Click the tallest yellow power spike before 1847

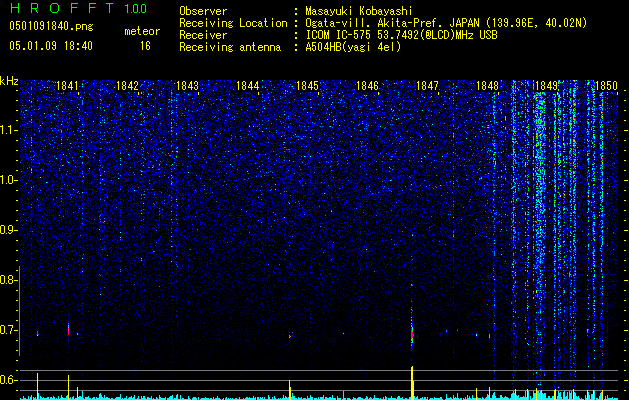(x=412, y=381)
